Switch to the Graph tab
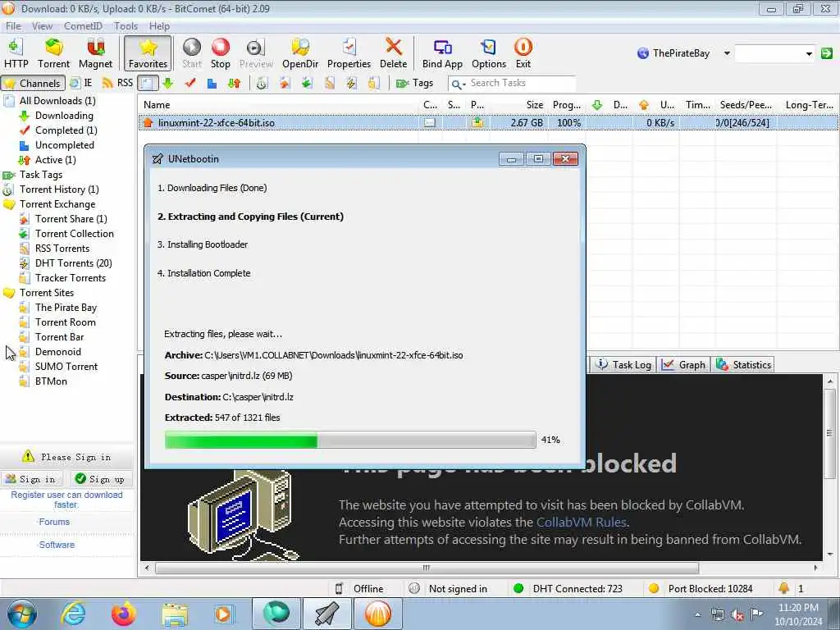The height and width of the screenshot is (630, 840). coord(683,365)
